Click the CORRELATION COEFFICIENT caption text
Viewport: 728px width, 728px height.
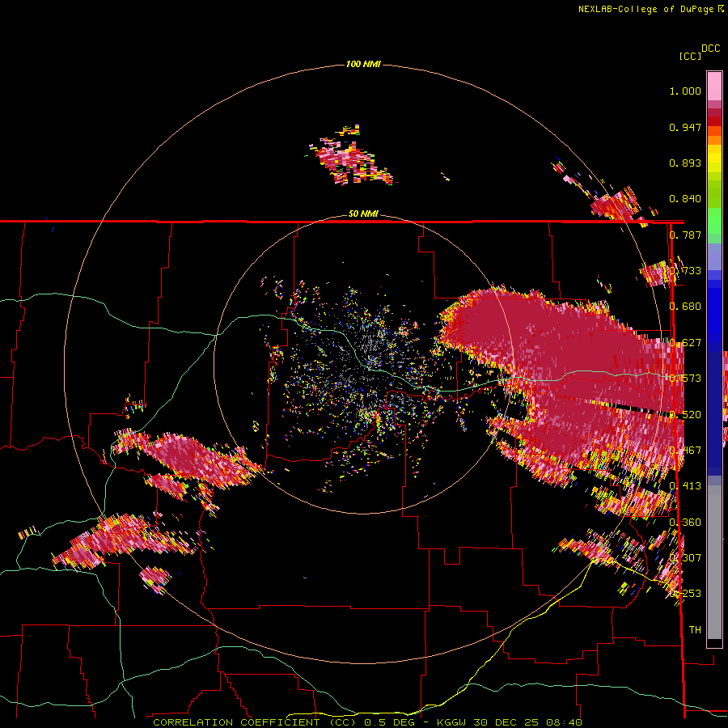(x=236, y=722)
